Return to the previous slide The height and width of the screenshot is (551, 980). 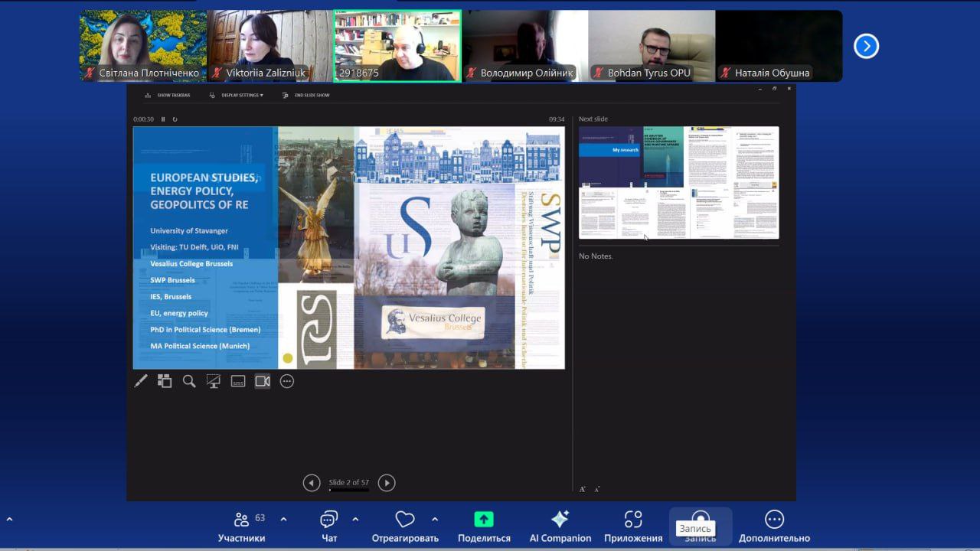pyautogui.click(x=312, y=483)
